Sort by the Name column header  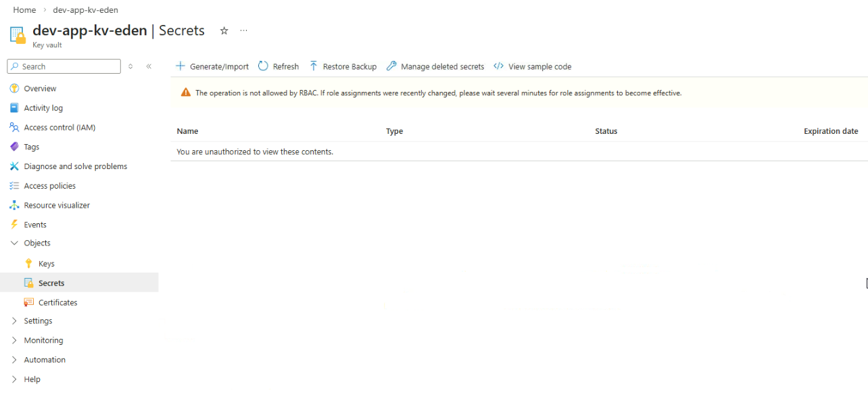coord(187,131)
